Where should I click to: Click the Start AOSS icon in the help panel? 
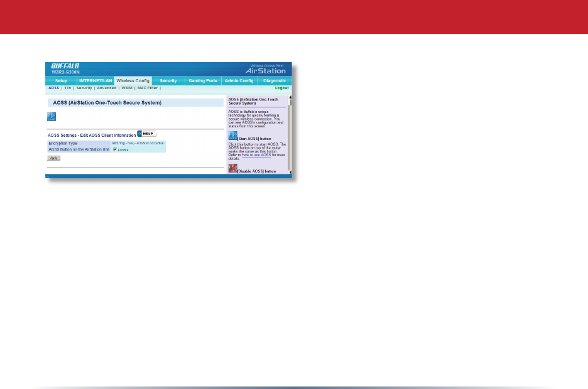[x=233, y=136]
